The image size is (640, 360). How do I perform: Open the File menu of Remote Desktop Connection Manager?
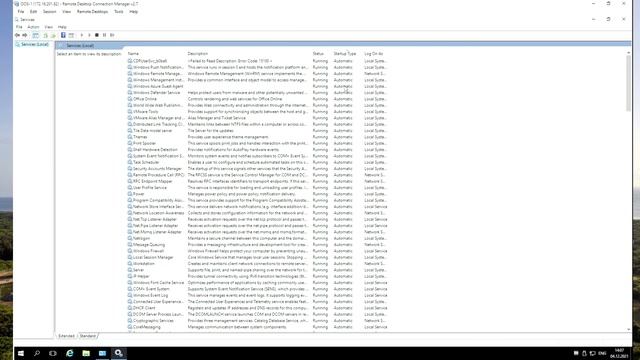(21, 12)
